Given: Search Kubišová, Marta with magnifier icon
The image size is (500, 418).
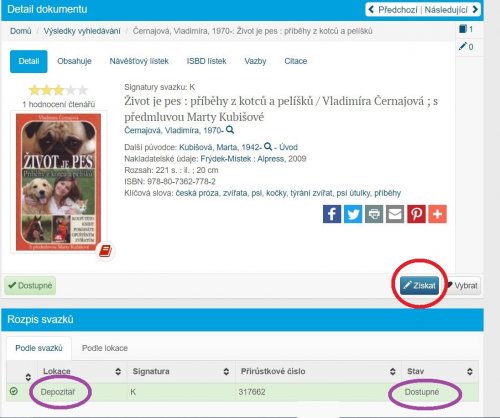Looking at the screenshot, I should tap(268, 146).
